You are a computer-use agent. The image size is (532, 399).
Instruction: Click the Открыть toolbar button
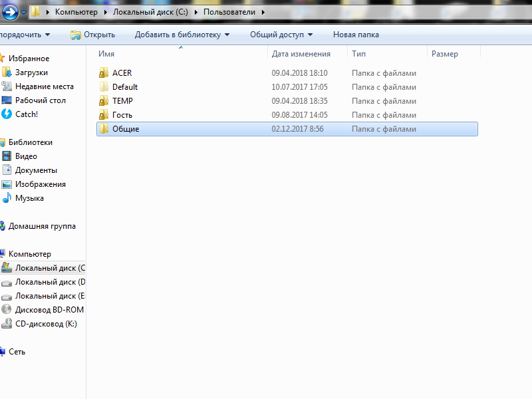(92, 35)
